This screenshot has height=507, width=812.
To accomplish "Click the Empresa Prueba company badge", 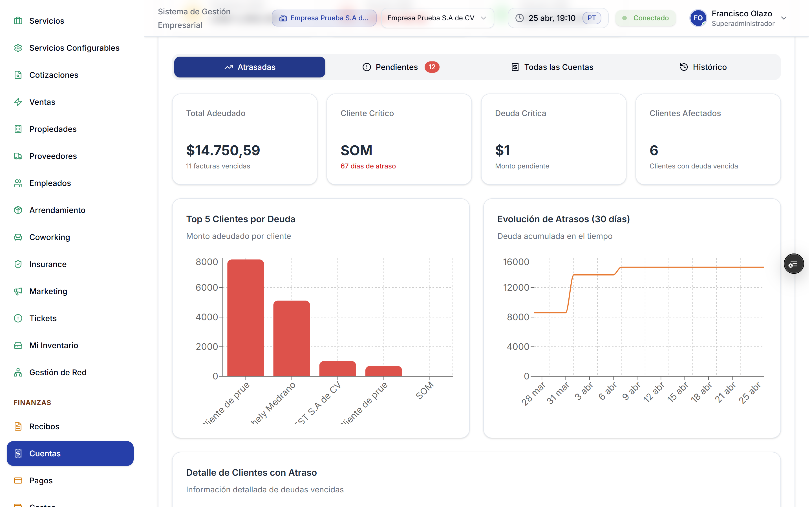I will coord(324,18).
